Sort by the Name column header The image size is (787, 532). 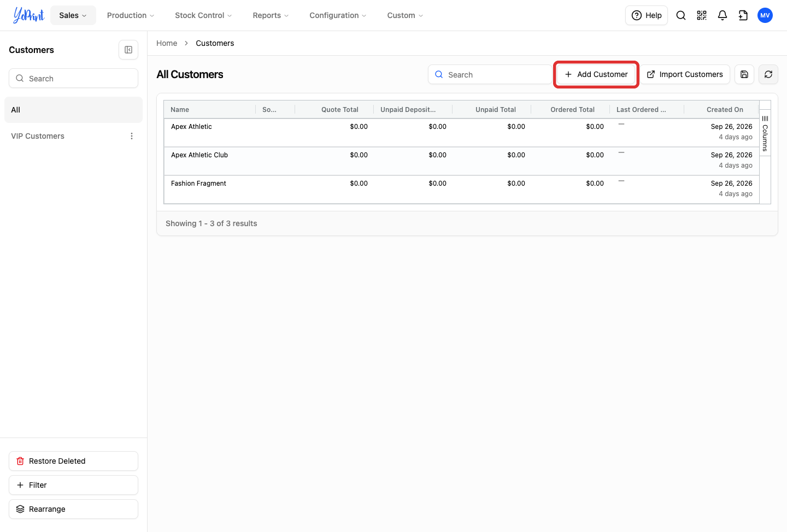210,110
